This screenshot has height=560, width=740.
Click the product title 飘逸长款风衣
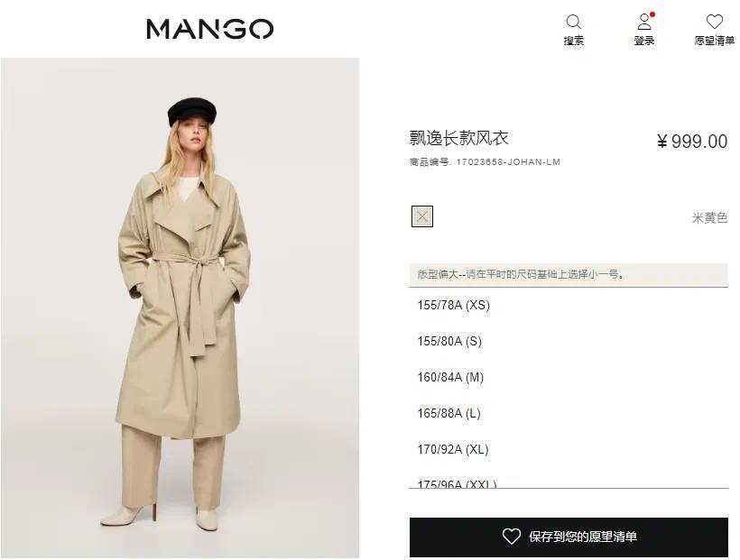pyautogui.click(x=458, y=138)
